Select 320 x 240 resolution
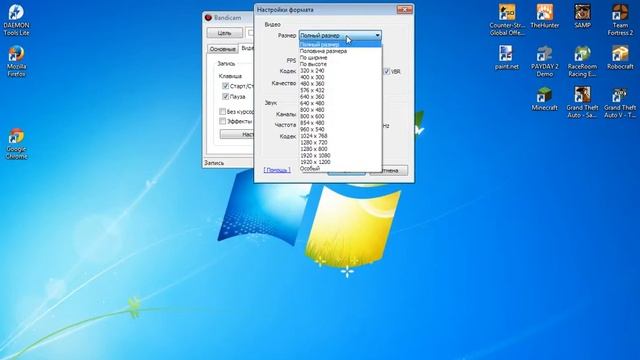This screenshot has width=640, height=360. click(340, 71)
